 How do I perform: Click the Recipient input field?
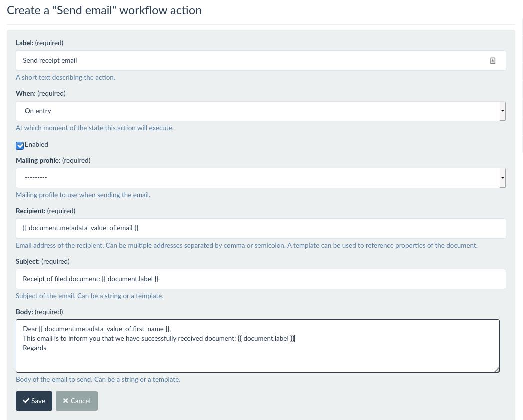(x=261, y=228)
